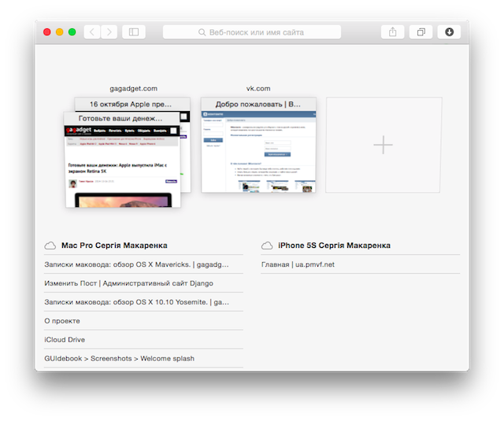Click the magnifier icon in the address bar
The width and height of the screenshot is (504, 421).
(202, 32)
